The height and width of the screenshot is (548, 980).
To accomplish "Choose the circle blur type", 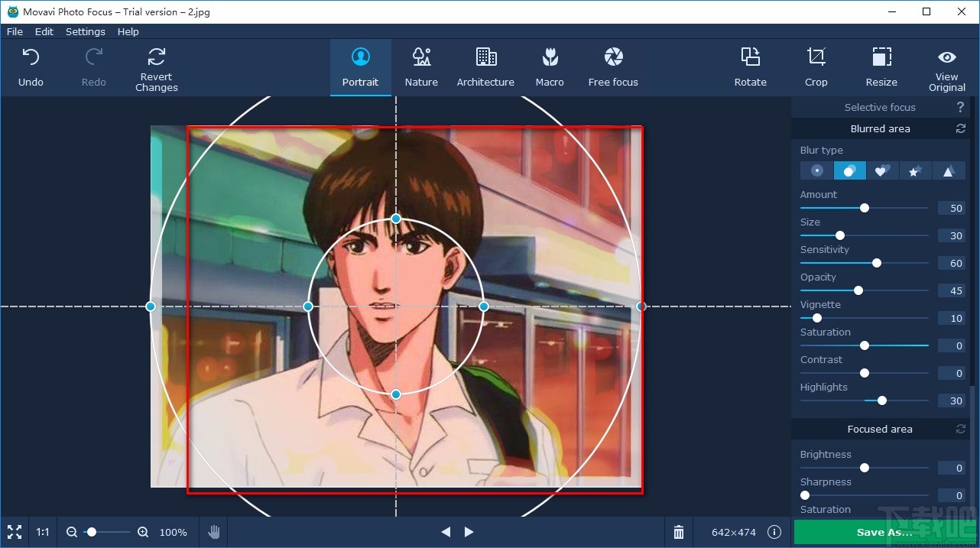I will pyautogui.click(x=816, y=170).
